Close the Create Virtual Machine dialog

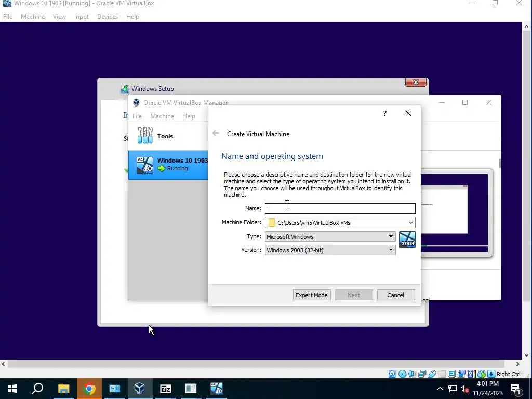(x=408, y=113)
